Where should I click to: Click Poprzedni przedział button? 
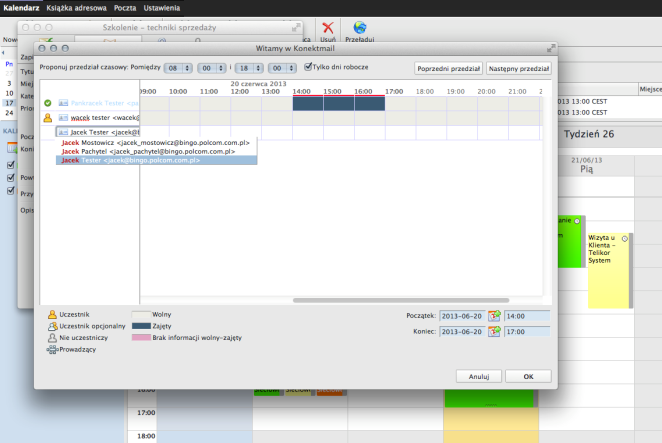point(448,68)
